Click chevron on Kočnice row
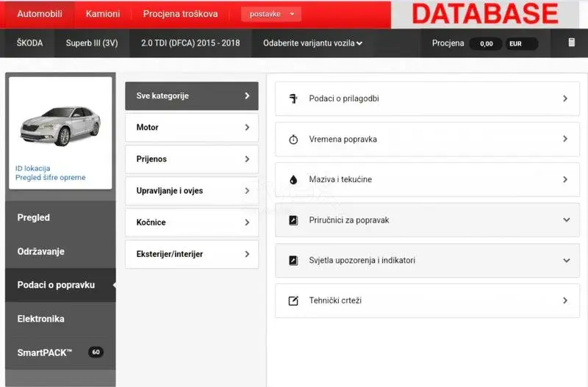Screen dimensions: 588x387 pos(247,223)
